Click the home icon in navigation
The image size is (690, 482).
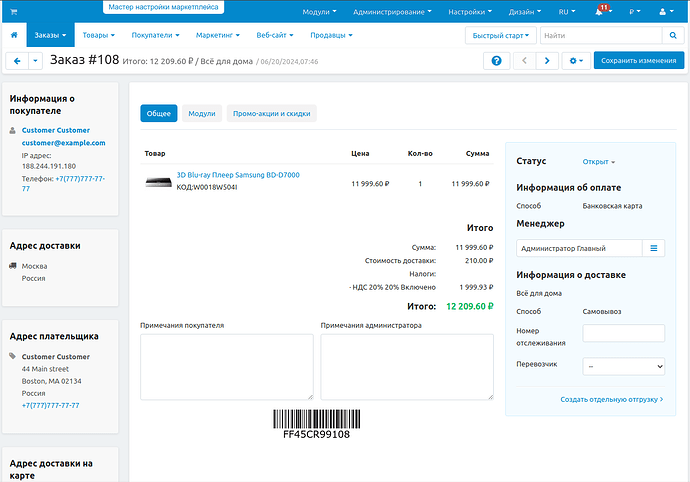pos(14,35)
